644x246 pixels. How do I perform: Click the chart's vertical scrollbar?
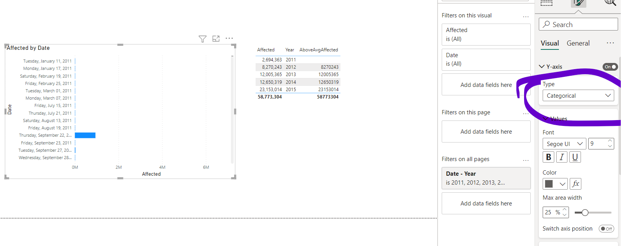(x=232, y=109)
